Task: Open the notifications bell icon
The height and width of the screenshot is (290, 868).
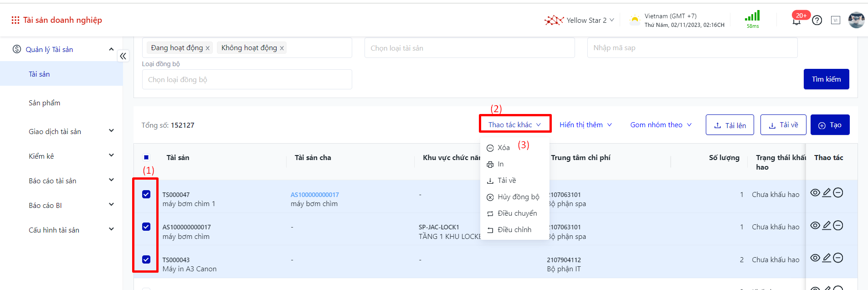Action: [x=796, y=21]
